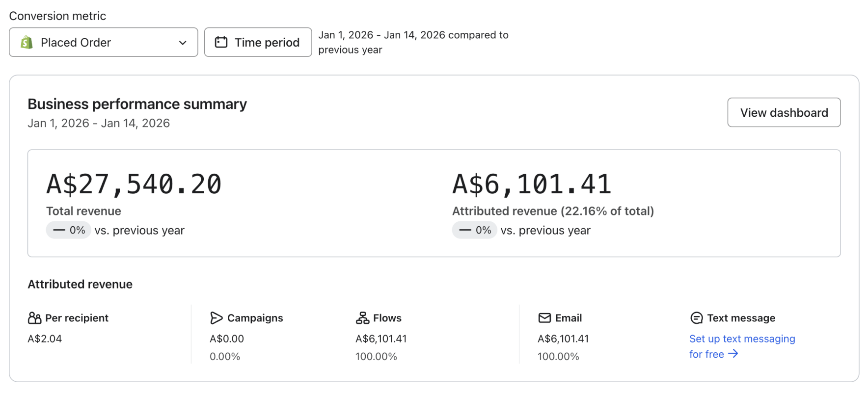Click the Flows hierarchy icon
The width and height of the screenshot is (868, 394).
362,318
